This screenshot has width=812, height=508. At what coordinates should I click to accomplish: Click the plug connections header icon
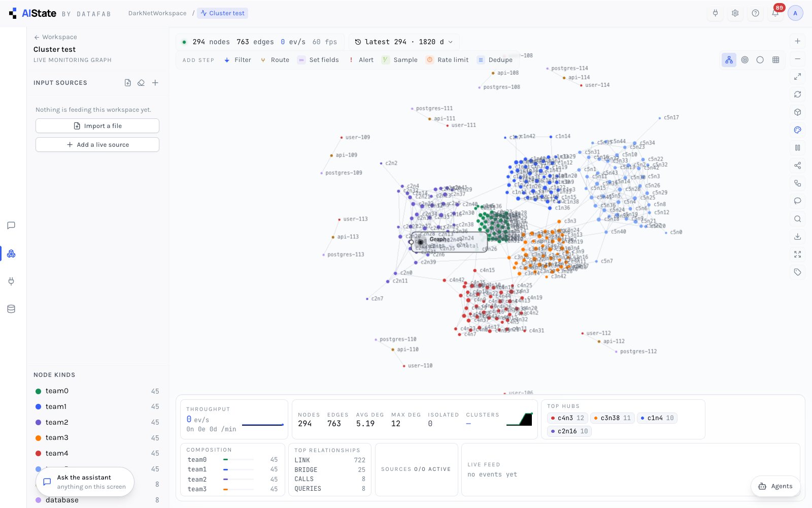[x=715, y=13]
